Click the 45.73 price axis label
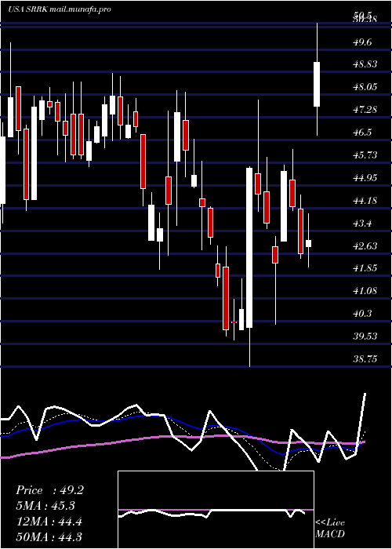The height and width of the screenshot is (549, 392). pyautogui.click(x=365, y=155)
